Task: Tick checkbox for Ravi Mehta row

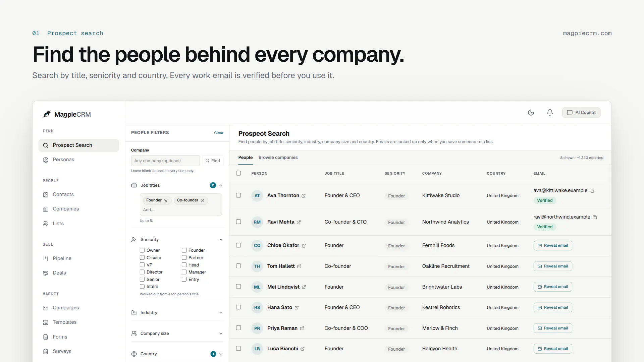Action: [238, 222]
